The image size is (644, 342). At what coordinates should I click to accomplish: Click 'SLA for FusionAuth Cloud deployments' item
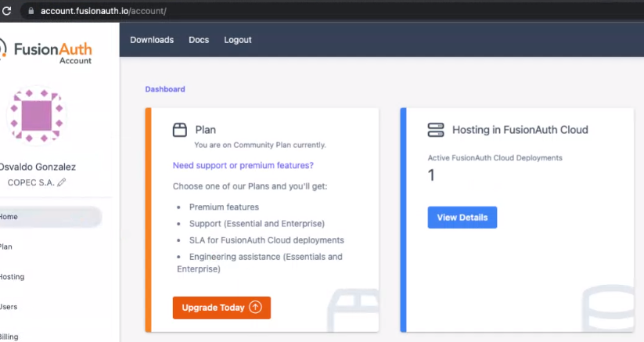[267, 240]
